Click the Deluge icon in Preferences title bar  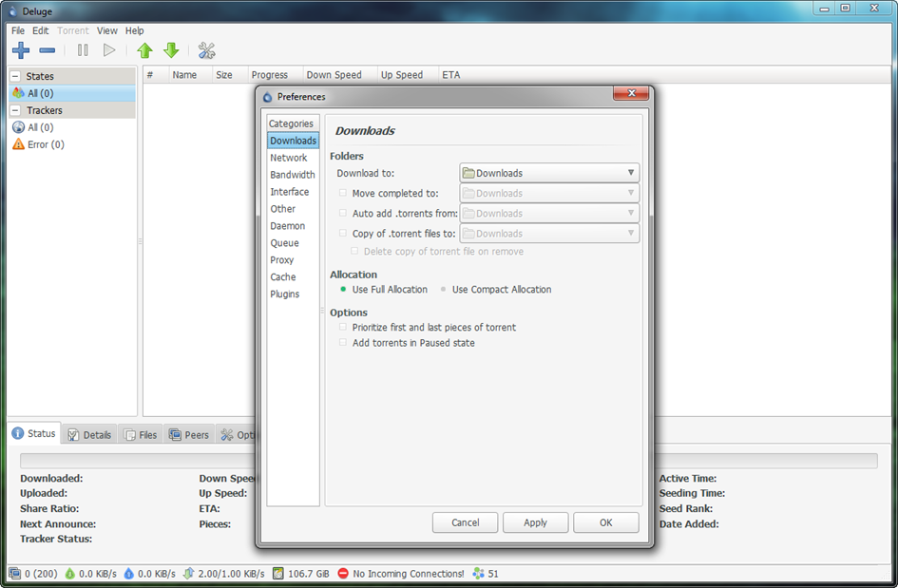pyautogui.click(x=267, y=97)
